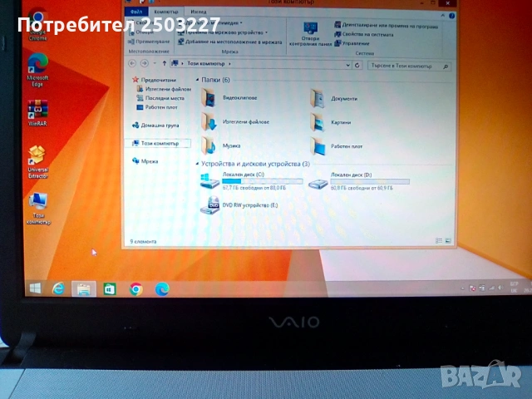Select Домашна група in navigation pane
532x399 pixels.
click(155, 126)
